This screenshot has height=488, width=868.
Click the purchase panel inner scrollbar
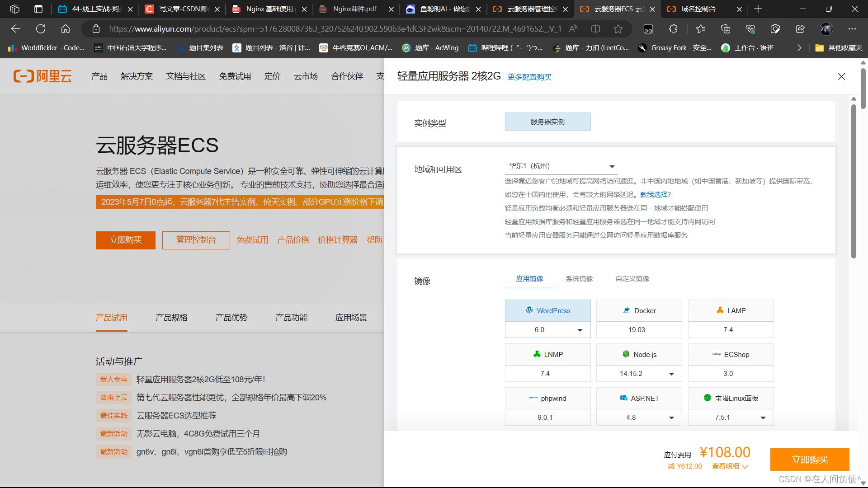854,181
